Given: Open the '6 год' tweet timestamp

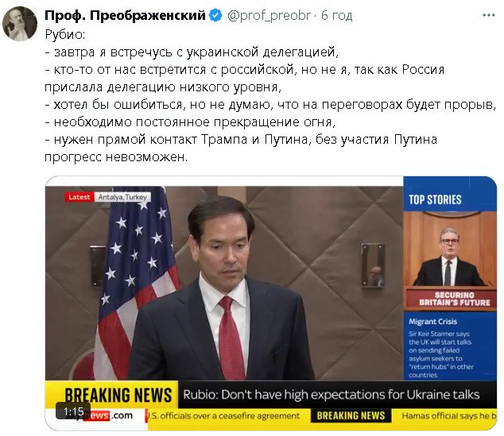Looking at the screenshot, I should point(337,15).
